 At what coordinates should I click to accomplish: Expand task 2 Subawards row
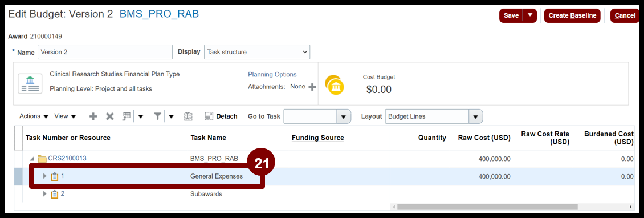point(45,193)
